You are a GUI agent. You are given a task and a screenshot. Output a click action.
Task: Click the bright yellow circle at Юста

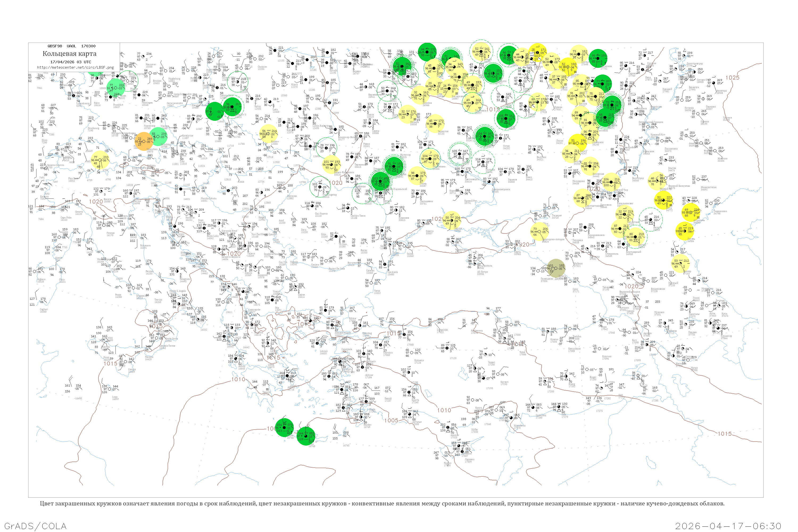click(x=663, y=200)
